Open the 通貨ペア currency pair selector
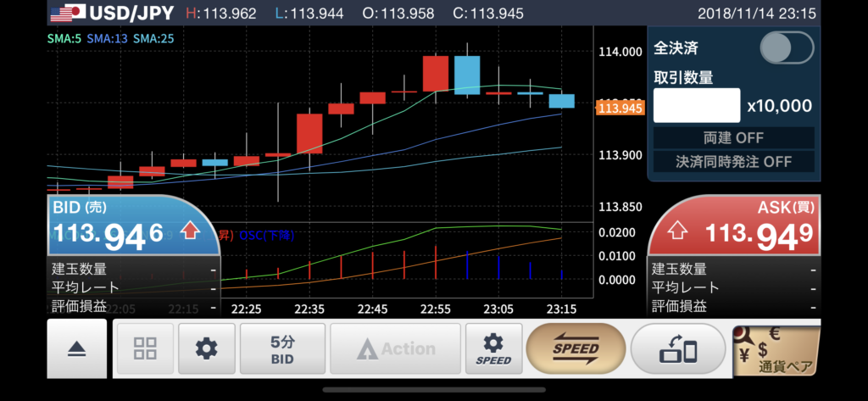The width and height of the screenshot is (868, 401). tap(776, 349)
